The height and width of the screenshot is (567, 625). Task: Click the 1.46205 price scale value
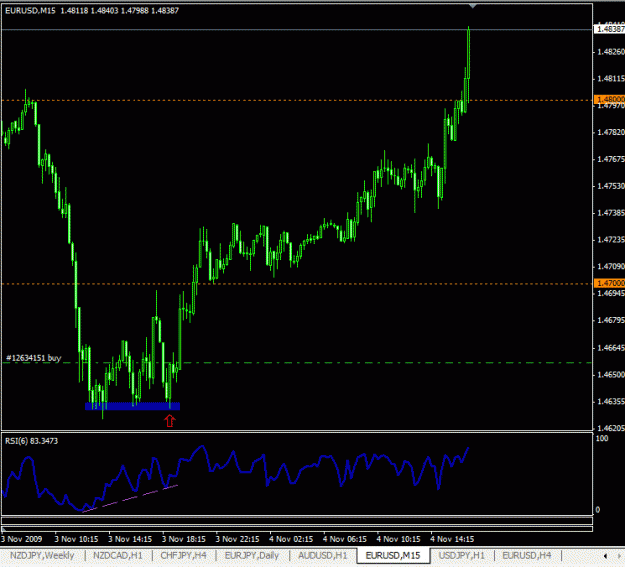tap(610, 428)
